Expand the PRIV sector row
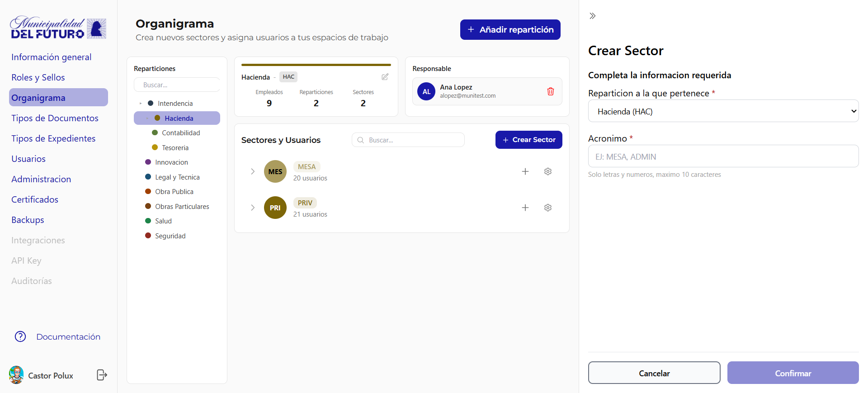This screenshot has height=393, width=868. [253, 208]
